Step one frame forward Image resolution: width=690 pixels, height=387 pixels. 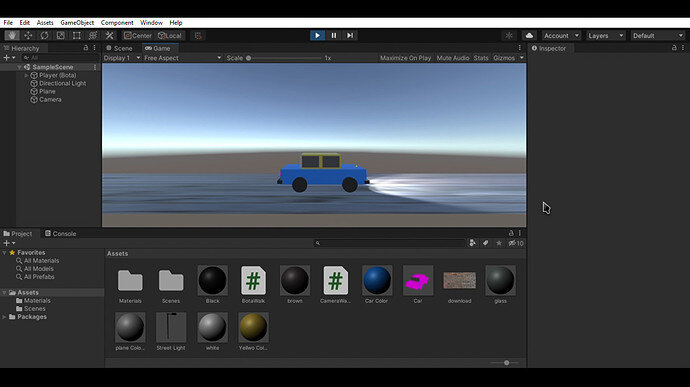pyautogui.click(x=350, y=36)
